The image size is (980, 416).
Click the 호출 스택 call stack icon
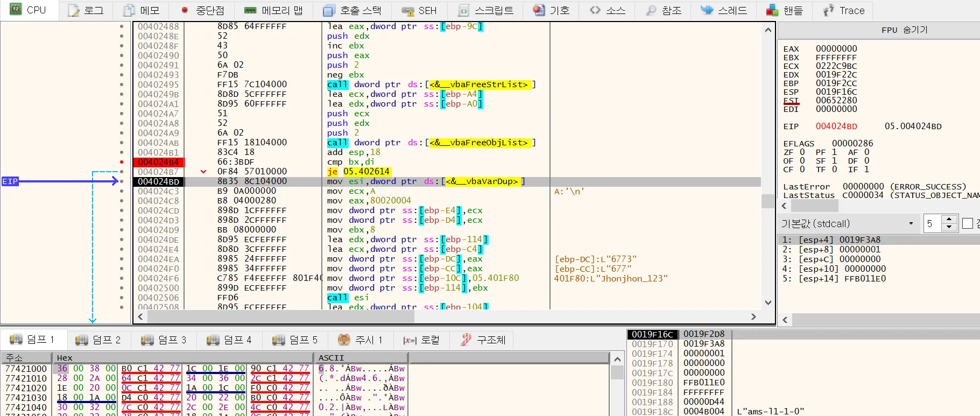[329, 10]
